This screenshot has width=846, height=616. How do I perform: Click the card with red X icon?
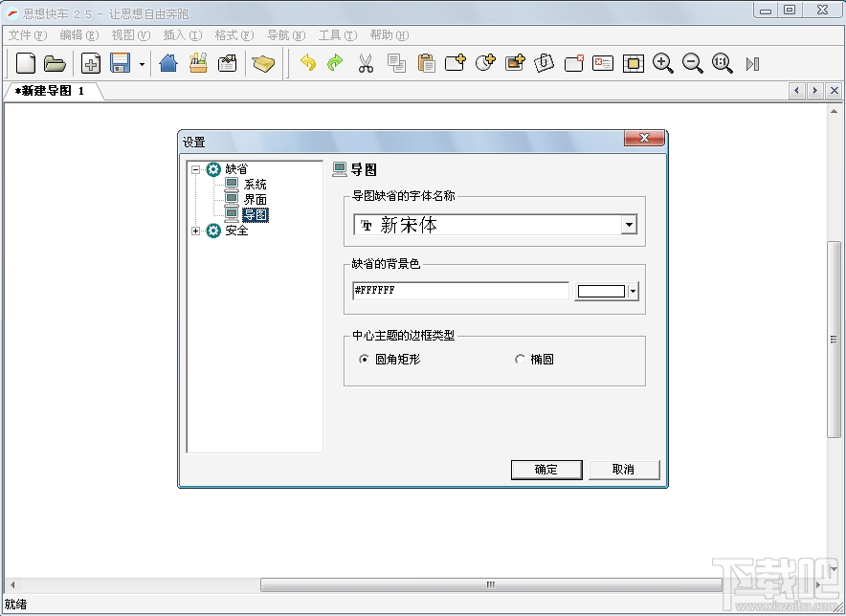pyautogui.click(x=603, y=63)
